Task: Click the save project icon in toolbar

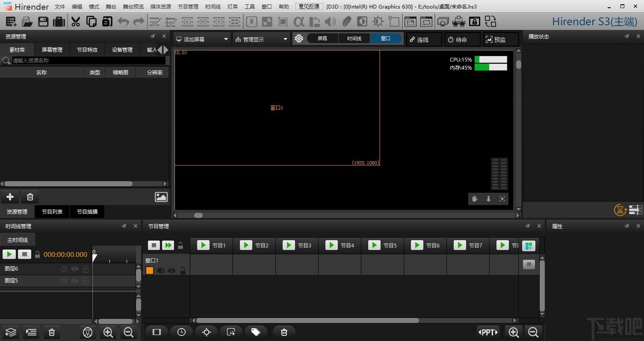Action: pyautogui.click(x=43, y=21)
